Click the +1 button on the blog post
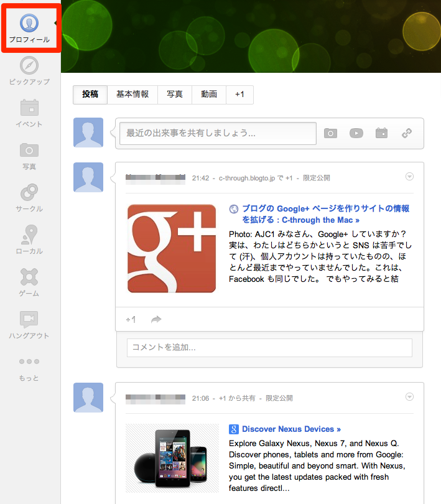This screenshot has width=441, height=504. [131, 319]
